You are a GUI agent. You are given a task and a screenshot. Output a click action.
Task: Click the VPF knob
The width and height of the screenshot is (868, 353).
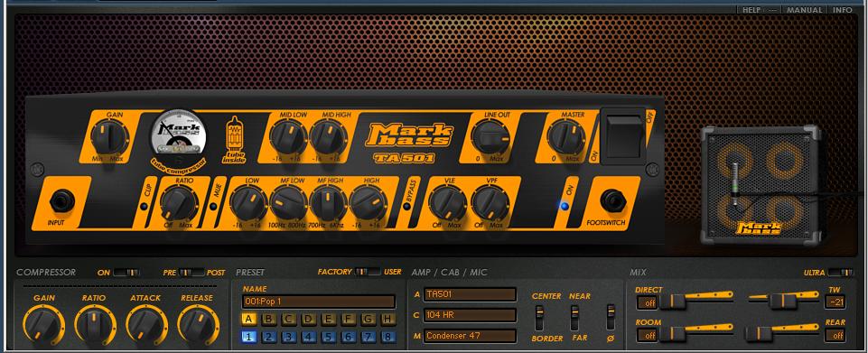click(x=490, y=203)
